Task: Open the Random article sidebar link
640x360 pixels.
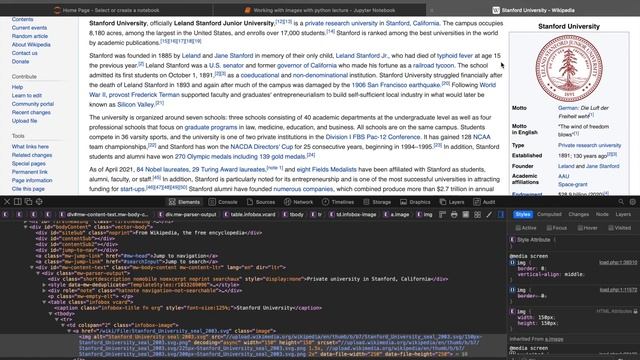Action: pyautogui.click(x=29, y=36)
